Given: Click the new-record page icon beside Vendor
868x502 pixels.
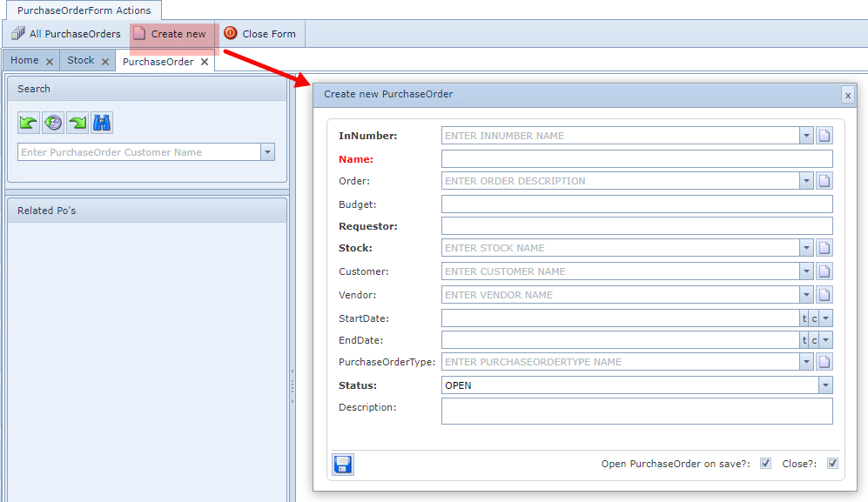Looking at the screenshot, I should point(824,295).
